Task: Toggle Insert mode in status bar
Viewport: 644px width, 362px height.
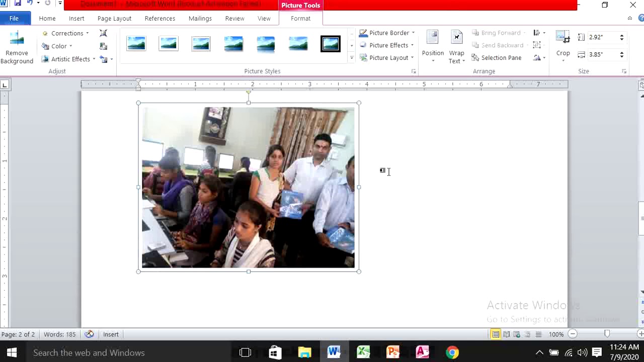Action: [x=111, y=334]
